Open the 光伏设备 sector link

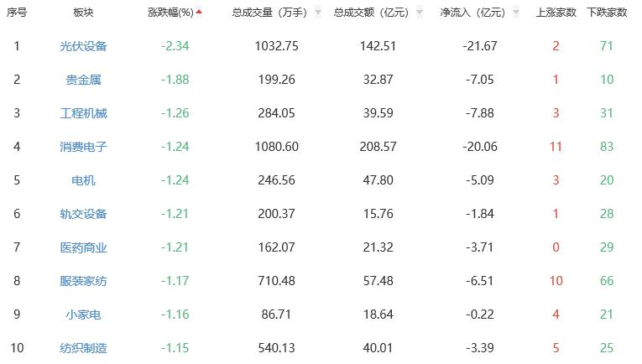coord(84,46)
